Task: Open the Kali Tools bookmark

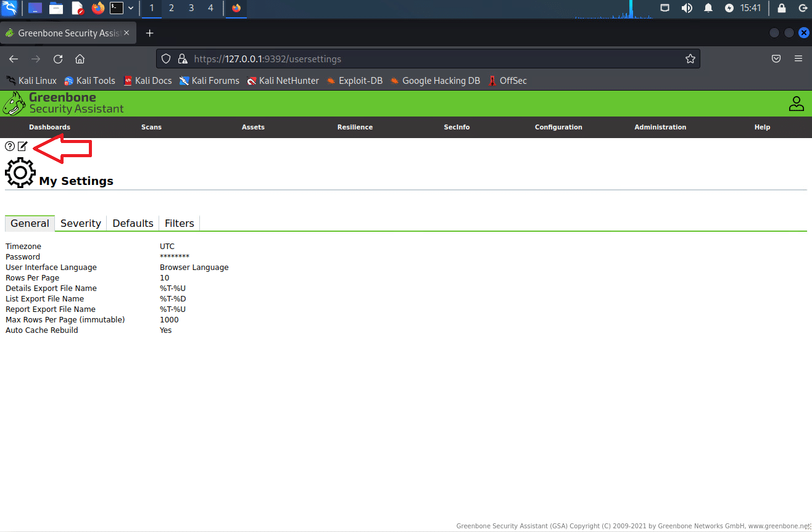Action: [x=90, y=80]
